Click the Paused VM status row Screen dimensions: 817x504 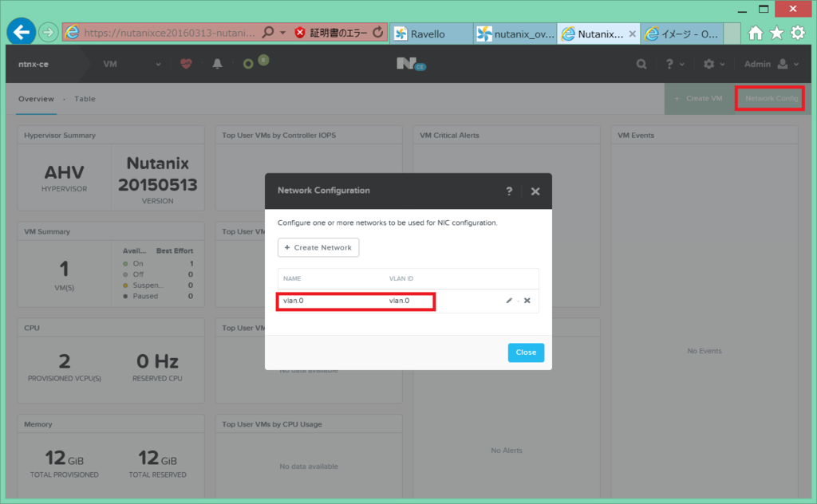click(x=158, y=296)
